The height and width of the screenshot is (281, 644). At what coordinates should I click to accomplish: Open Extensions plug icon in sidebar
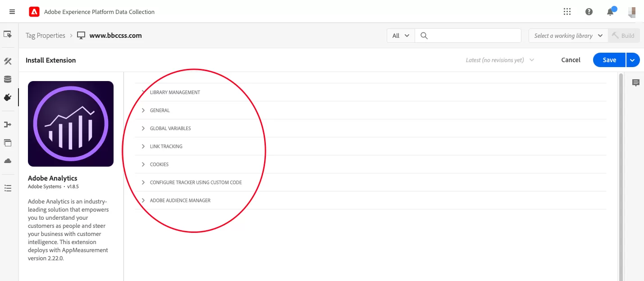8,97
